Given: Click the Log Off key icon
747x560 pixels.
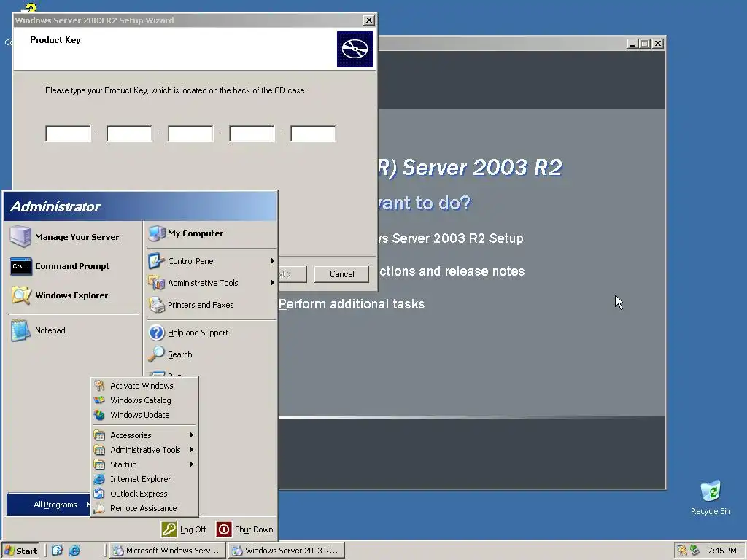Looking at the screenshot, I should click(x=169, y=529).
